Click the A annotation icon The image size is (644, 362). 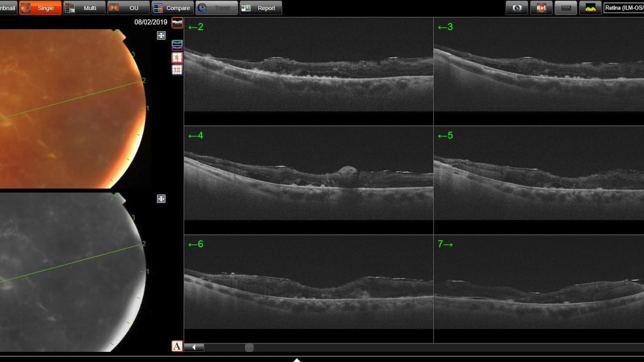click(177, 346)
